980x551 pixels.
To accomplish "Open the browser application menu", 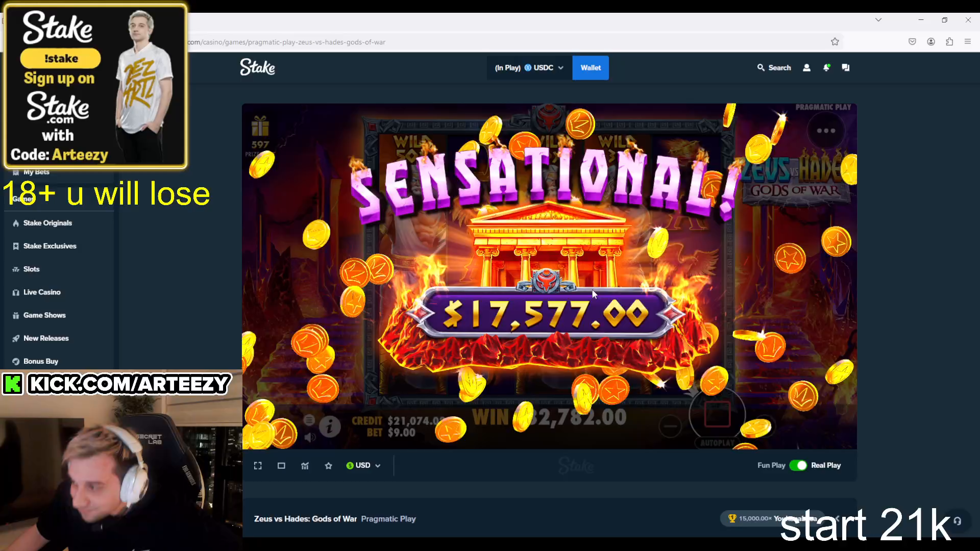I will pos(968,42).
